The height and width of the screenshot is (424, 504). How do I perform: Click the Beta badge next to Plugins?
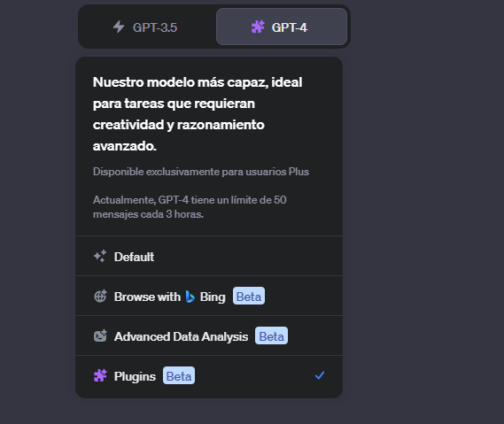tap(179, 375)
